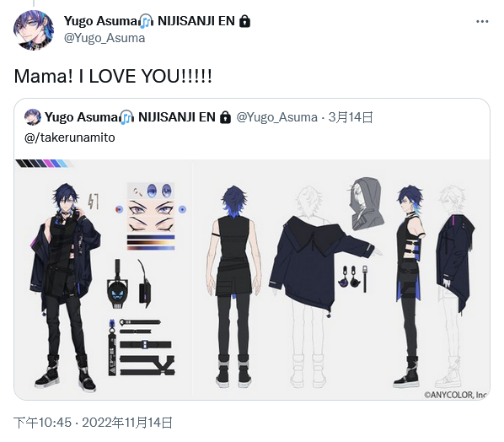This screenshot has height=442, width=504.
Task: Click the headphone emoji in the quoted tweet name
Action: 126,117
